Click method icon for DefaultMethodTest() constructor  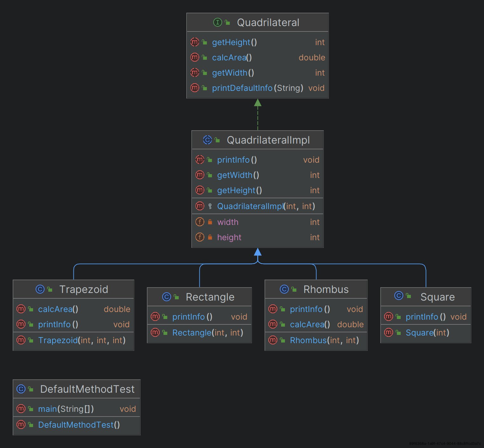point(21,424)
